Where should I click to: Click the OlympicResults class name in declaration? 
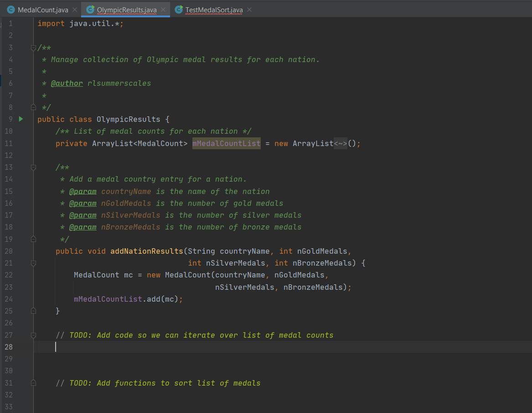(x=128, y=119)
